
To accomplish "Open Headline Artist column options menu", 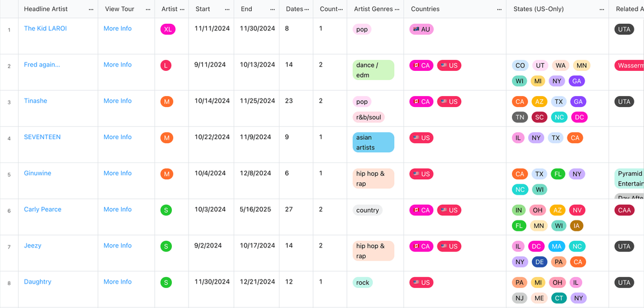I will pyautogui.click(x=91, y=9).
